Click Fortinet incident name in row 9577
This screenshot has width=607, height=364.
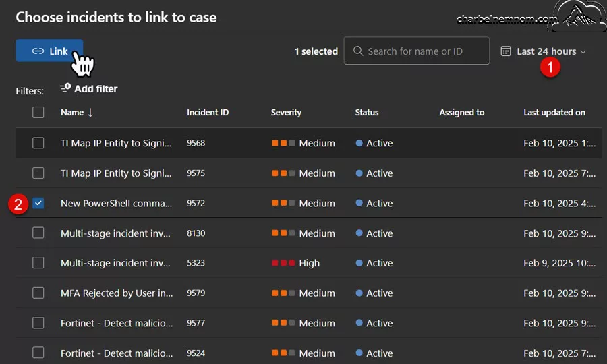(117, 323)
